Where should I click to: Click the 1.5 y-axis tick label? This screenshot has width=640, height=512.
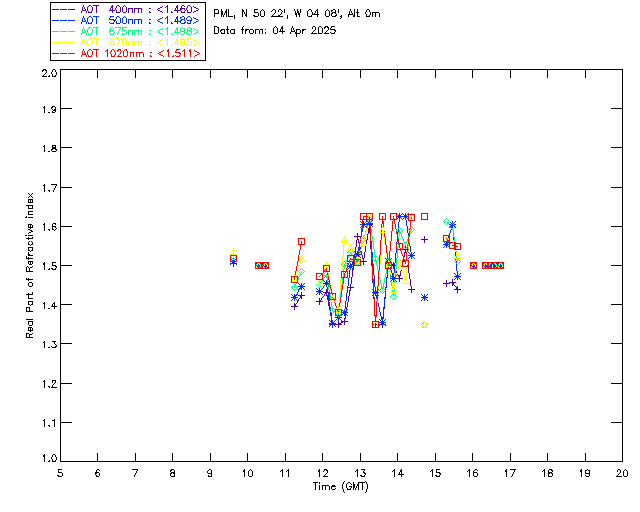[x=49, y=266]
